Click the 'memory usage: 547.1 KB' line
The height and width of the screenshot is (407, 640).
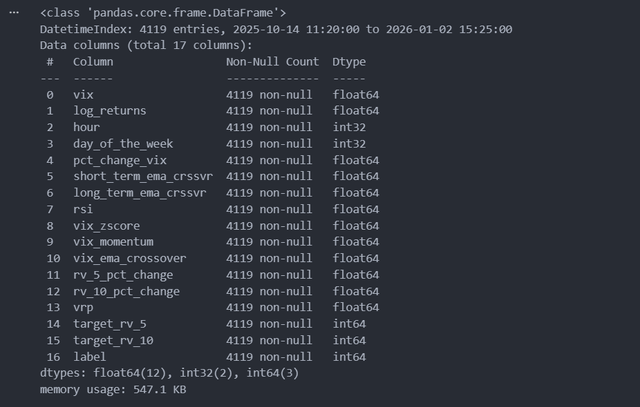[x=113, y=389]
